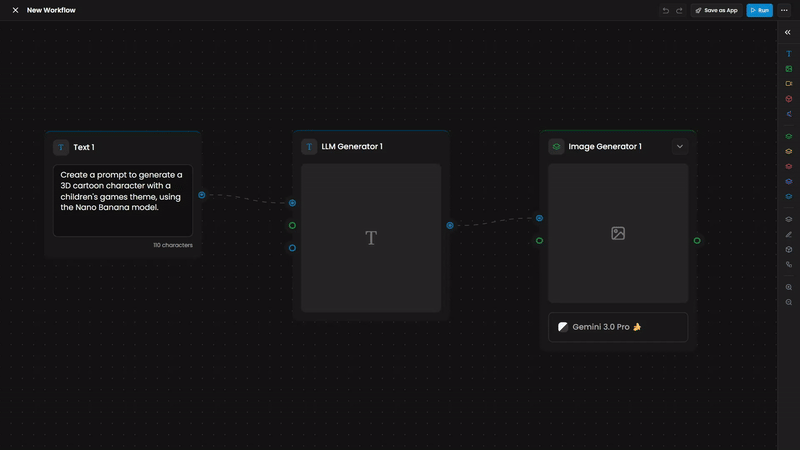The image size is (800, 450).
Task: Click the zoom in magnifier icon
Action: click(788, 287)
